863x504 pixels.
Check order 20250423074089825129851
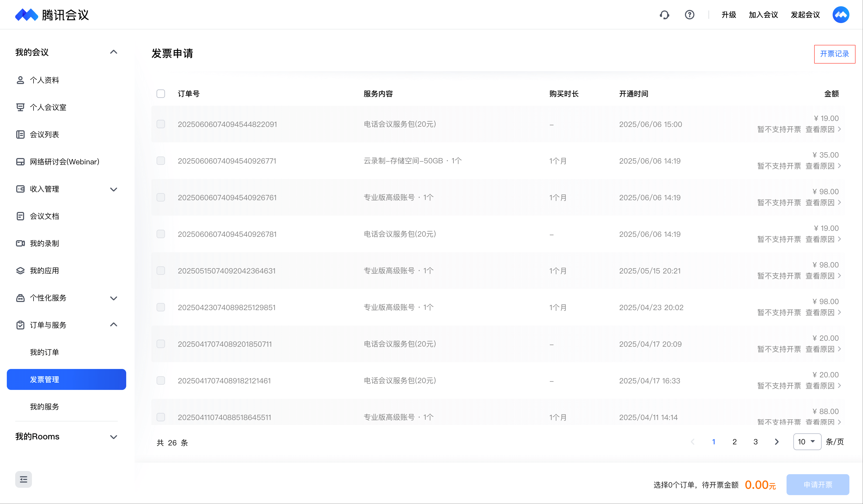pos(161,307)
